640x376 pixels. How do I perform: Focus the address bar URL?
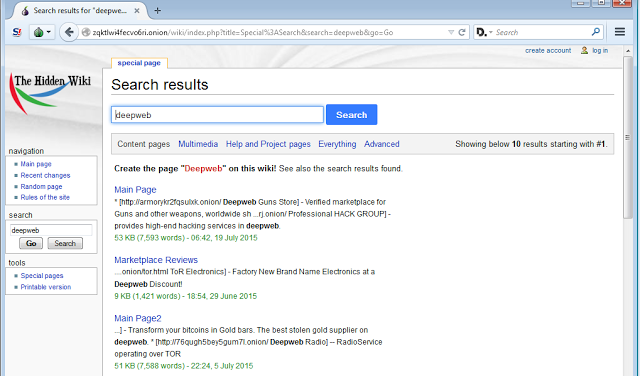point(243,32)
